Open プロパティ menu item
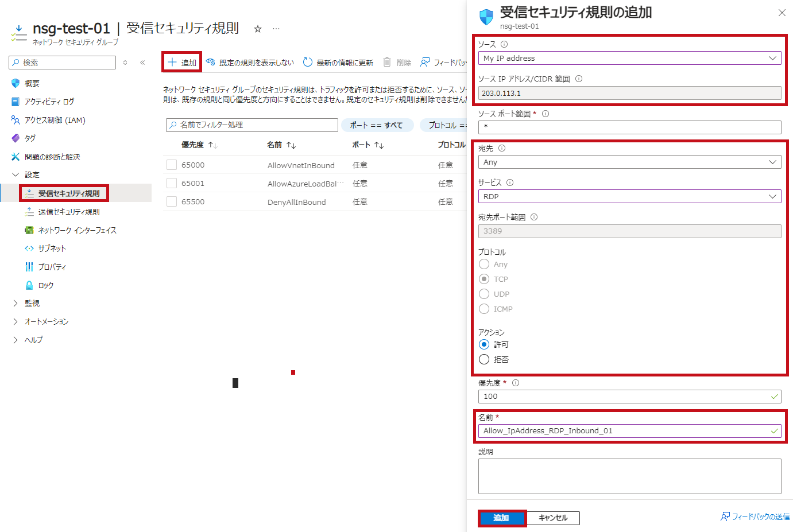The height and width of the screenshot is (532, 793). pos(52,267)
